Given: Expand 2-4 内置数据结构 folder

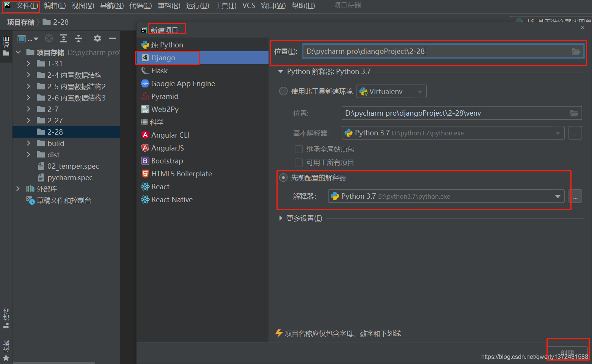Looking at the screenshot, I should pyautogui.click(x=28, y=75).
